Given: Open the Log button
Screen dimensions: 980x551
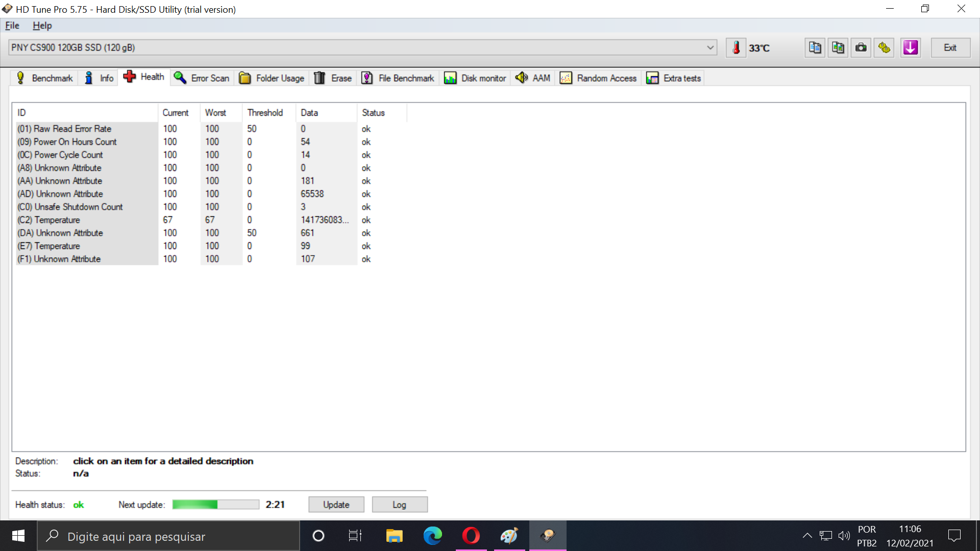Looking at the screenshot, I should tap(400, 505).
